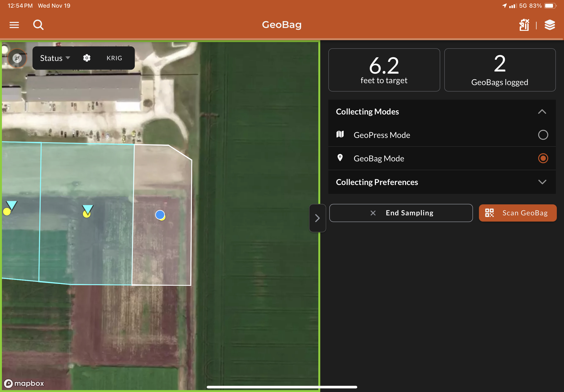This screenshot has height=392, width=564.
Task: Select the GeoPress Mode radio button
Action: click(543, 135)
